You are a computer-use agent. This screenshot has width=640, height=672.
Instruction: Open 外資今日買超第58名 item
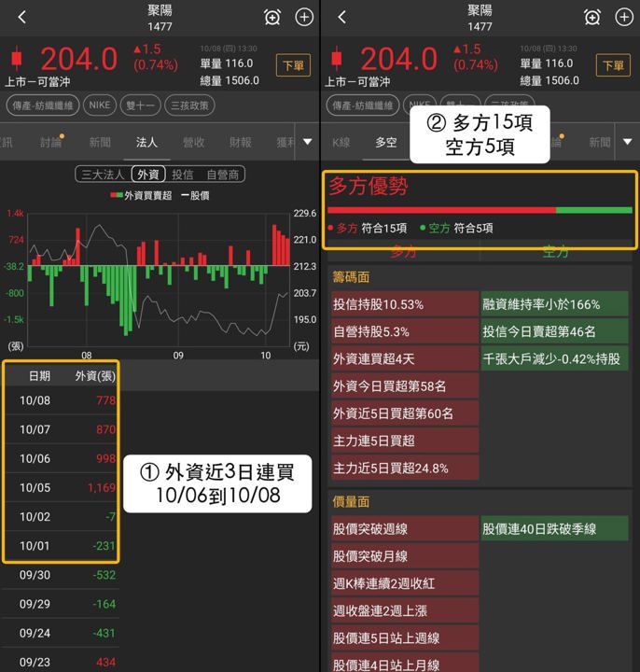click(405, 385)
